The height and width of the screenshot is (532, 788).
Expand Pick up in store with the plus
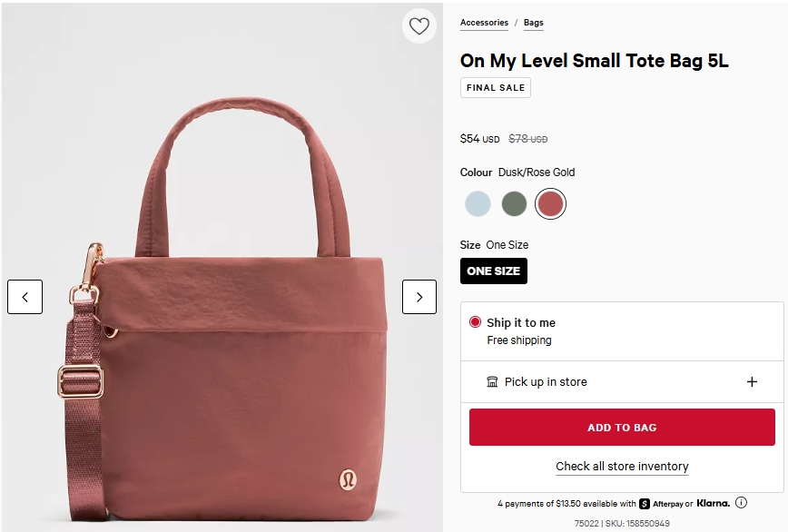tap(752, 382)
